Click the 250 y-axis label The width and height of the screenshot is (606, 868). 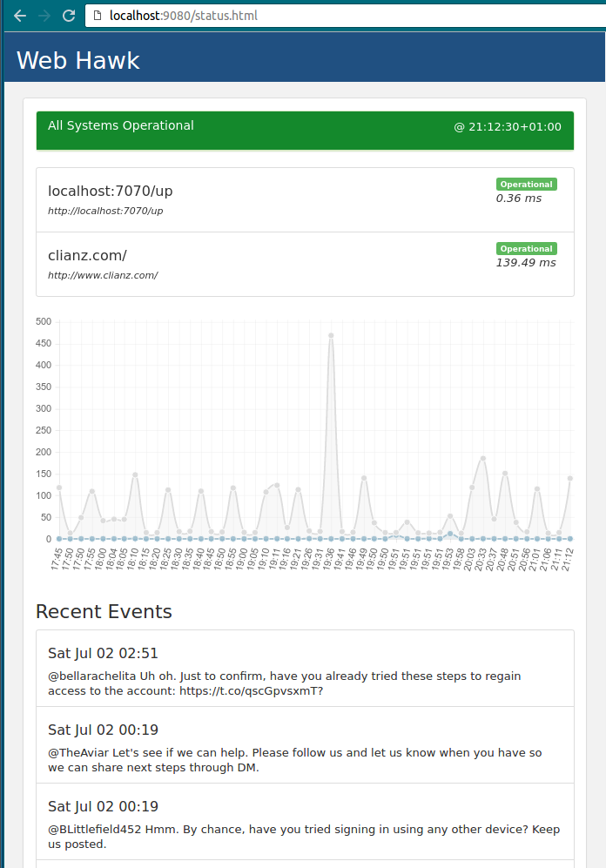tap(44, 430)
